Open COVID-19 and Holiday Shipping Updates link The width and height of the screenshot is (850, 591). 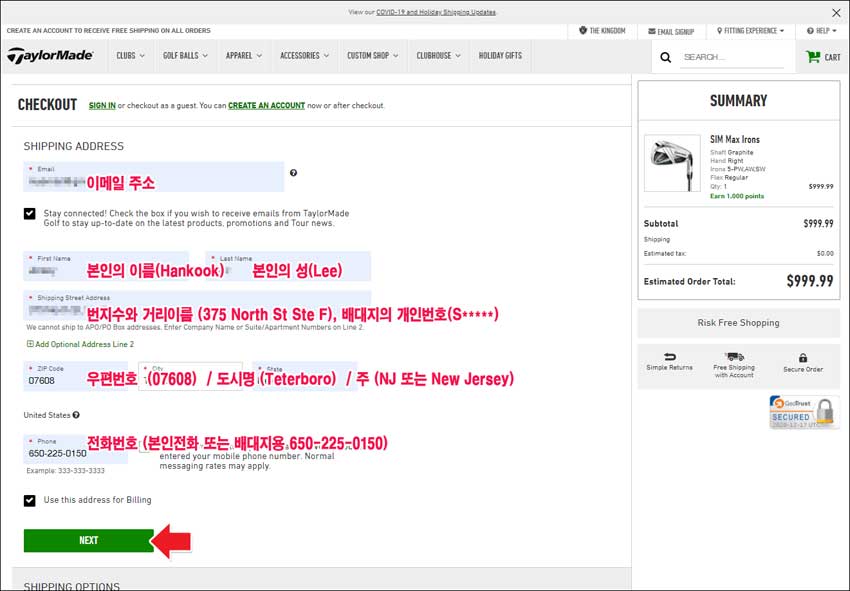pos(436,12)
